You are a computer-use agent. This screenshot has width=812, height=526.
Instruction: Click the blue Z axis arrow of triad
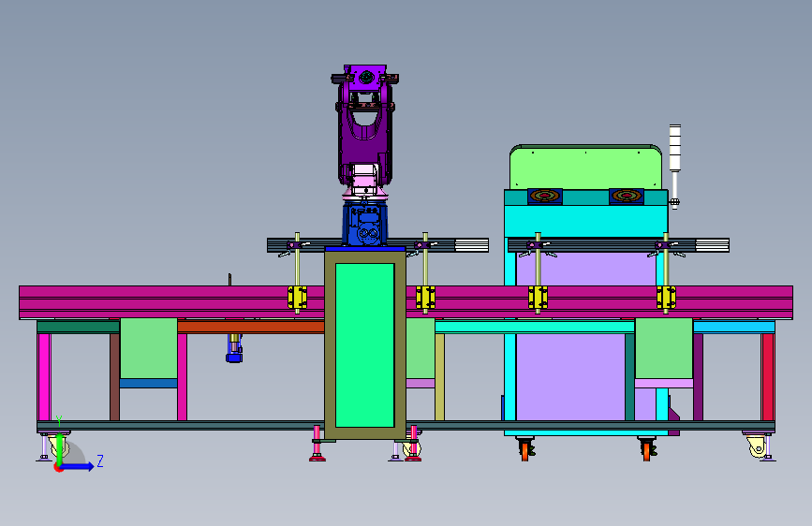78,466
